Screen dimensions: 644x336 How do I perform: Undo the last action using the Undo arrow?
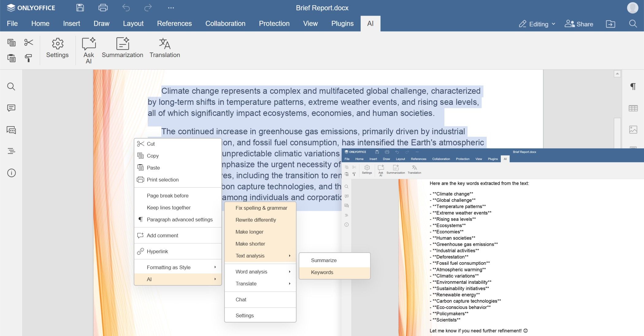[126, 8]
